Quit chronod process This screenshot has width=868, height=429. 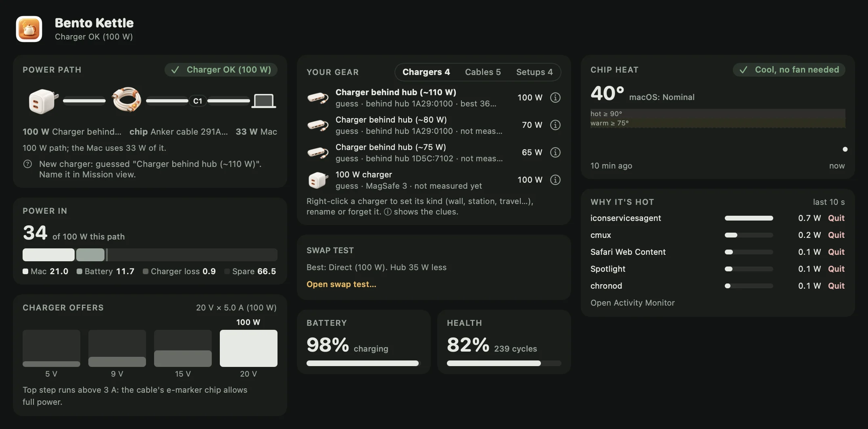(836, 286)
